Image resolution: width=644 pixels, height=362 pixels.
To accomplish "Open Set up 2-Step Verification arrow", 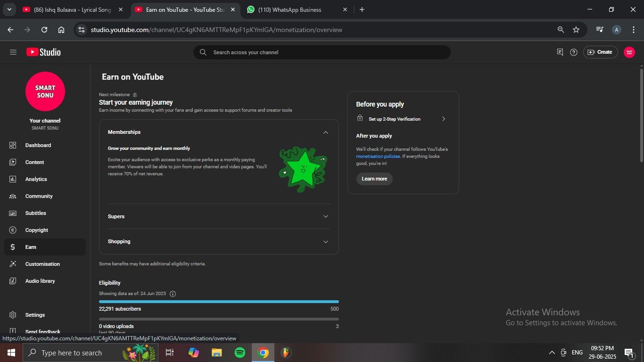I will click(x=443, y=119).
